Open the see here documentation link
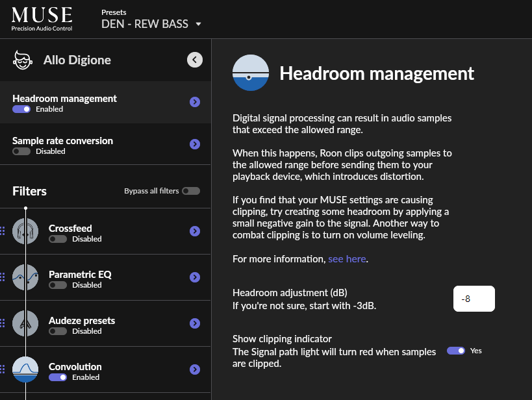This screenshot has height=400, width=532. pos(347,258)
